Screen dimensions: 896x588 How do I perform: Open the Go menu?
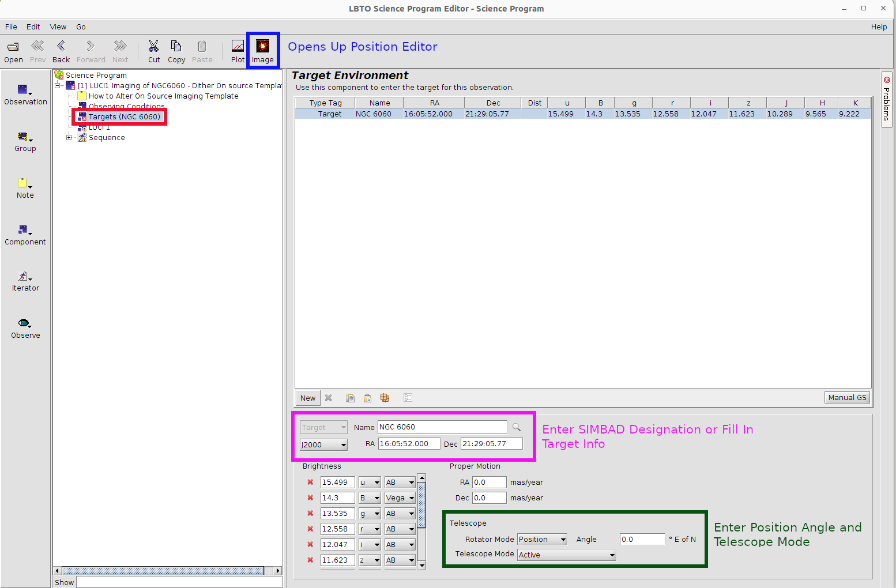[x=81, y=27]
